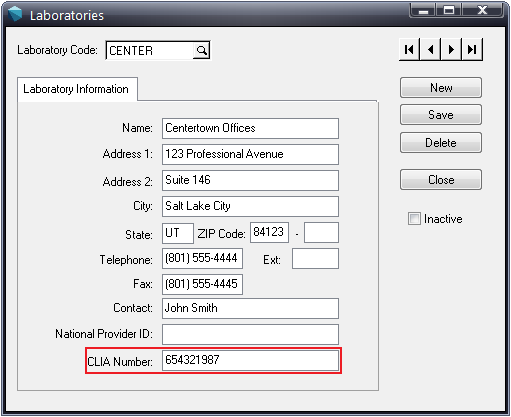Go to the next laboratory record
Screen dimensions: 511x417
pos(451,49)
